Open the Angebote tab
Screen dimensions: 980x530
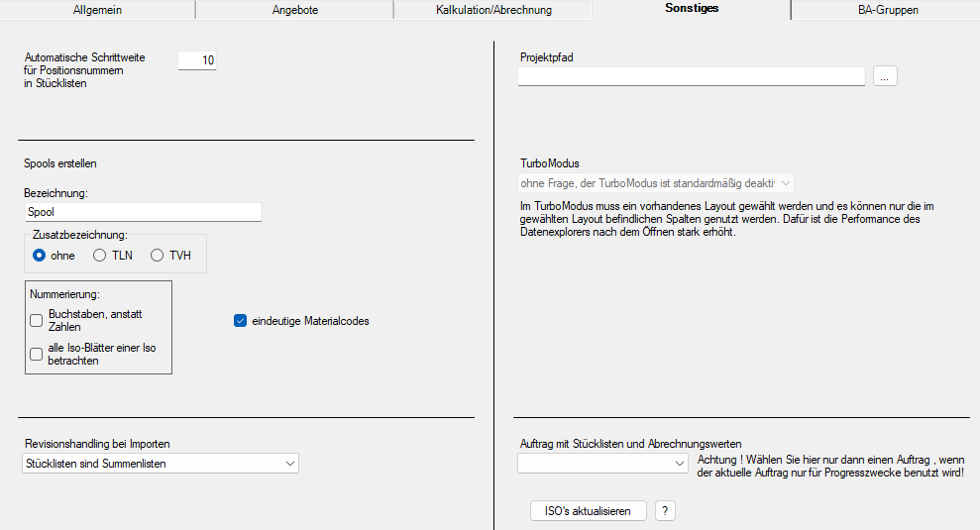(295, 10)
